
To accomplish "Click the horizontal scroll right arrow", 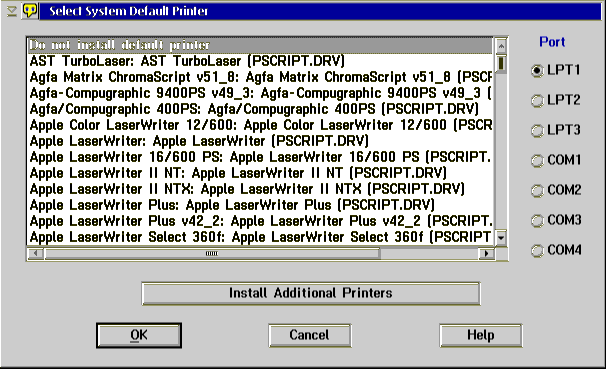I will tap(486, 253).
